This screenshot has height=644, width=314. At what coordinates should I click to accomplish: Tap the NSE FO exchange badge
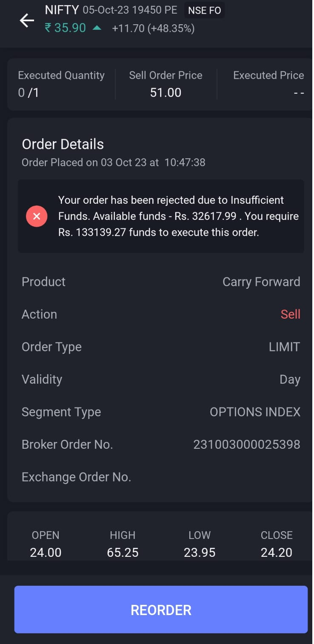coord(204,10)
